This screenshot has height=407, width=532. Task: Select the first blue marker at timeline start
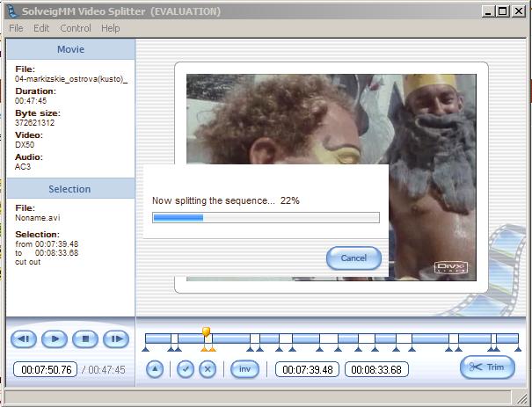(x=146, y=349)
